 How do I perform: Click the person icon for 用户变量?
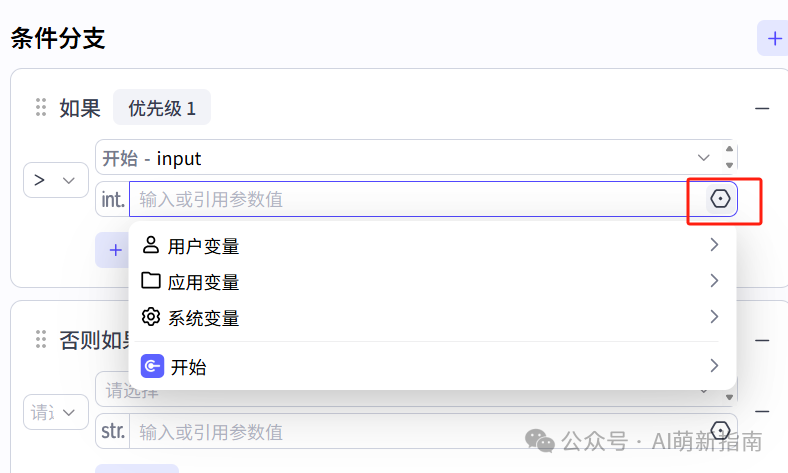tap(151, 245)
